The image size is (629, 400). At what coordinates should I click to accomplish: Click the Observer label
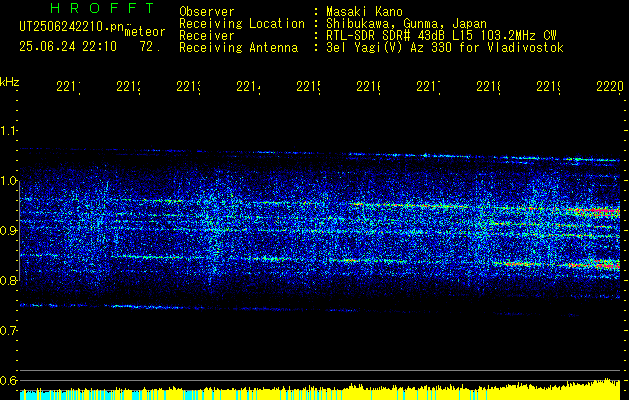pos(207,11)
